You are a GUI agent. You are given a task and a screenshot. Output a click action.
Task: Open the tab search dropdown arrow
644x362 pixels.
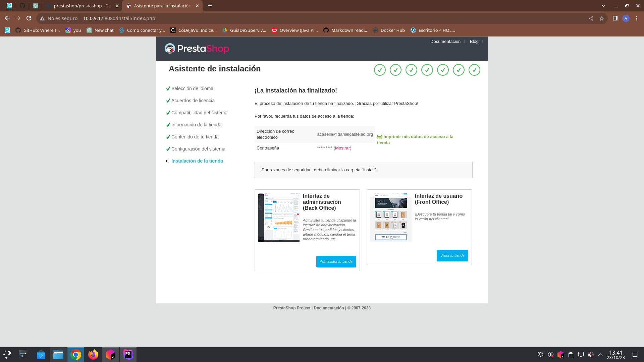tap(603, 6)
